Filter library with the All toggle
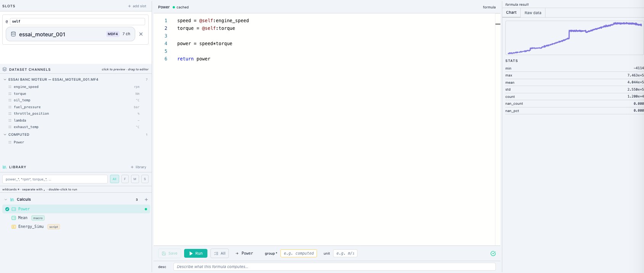This screenshot has width=644, height=273. 114,179
